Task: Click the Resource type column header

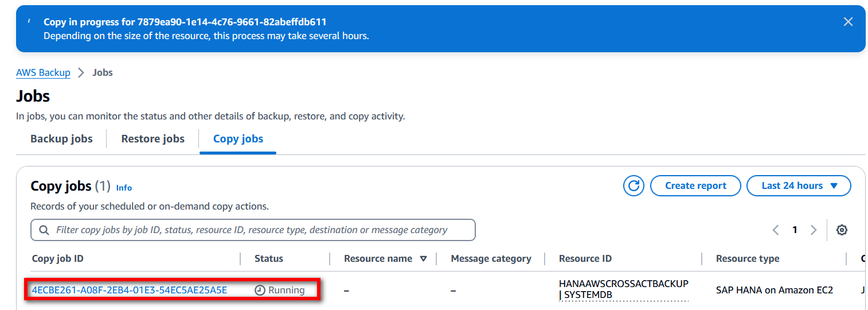Action: click(748, 258)
